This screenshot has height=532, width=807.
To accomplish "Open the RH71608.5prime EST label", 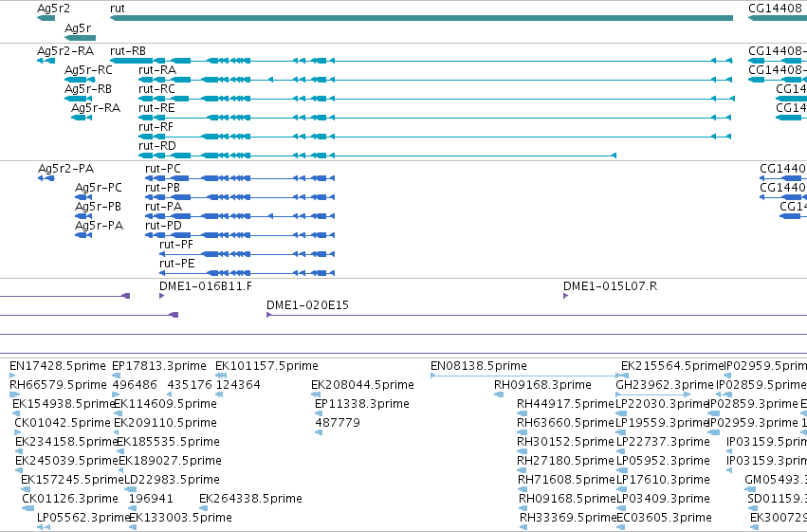I will (566, 481).
